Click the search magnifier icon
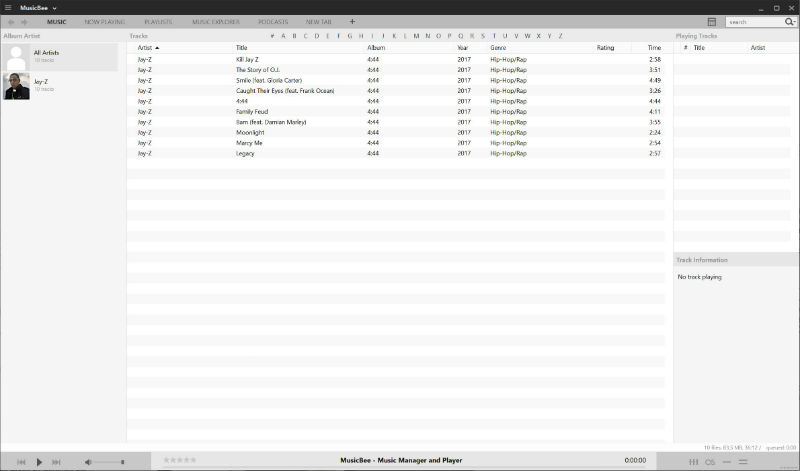 (789, 21)
